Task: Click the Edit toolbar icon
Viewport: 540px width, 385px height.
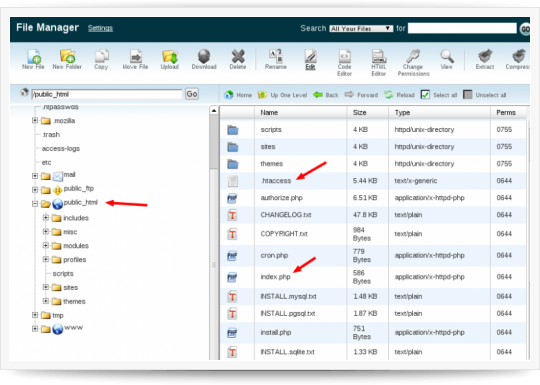Action: coord(310,56)
